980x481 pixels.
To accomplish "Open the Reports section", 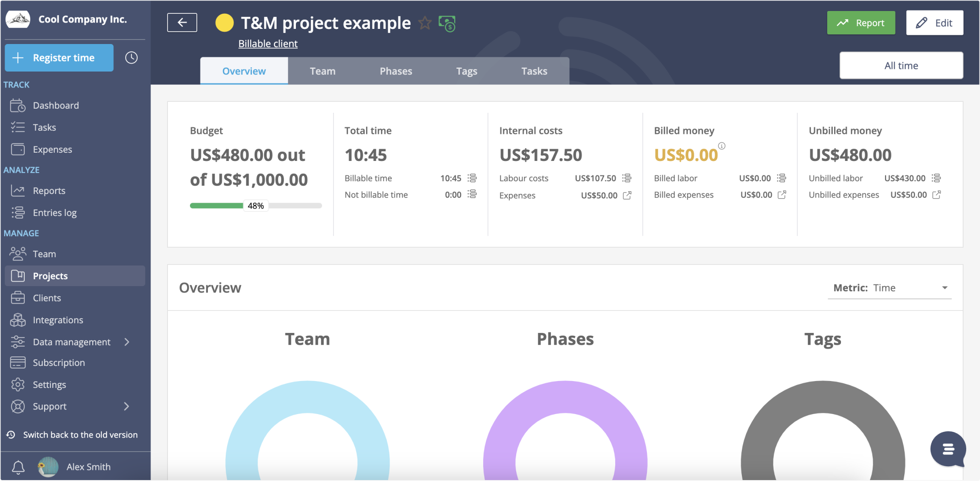I will [x=49, y=190].
